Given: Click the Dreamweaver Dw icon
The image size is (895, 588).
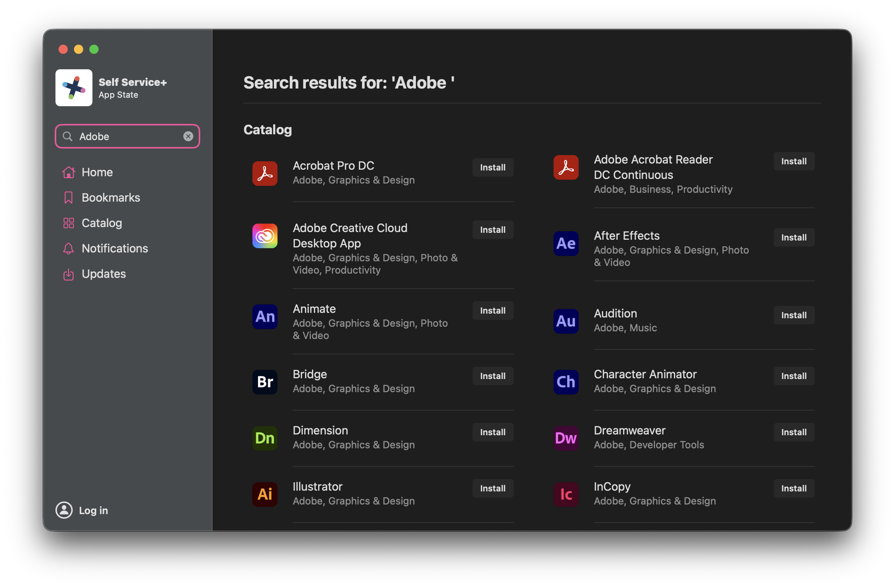Looking at the screenshot, I should (566, 438).
